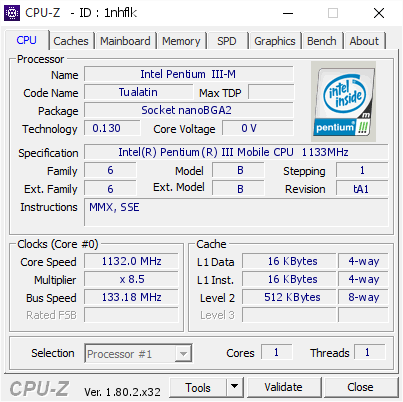Click the Instructions box showing MMX, SSE

[x=236, y=212]
